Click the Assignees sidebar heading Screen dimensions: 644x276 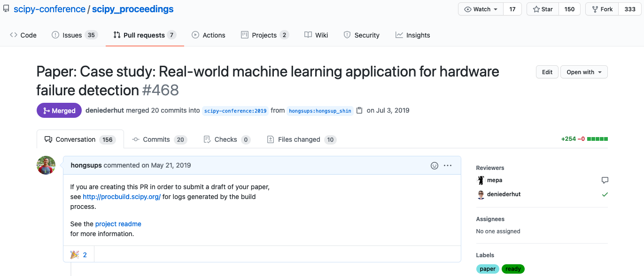pos(490,219)
